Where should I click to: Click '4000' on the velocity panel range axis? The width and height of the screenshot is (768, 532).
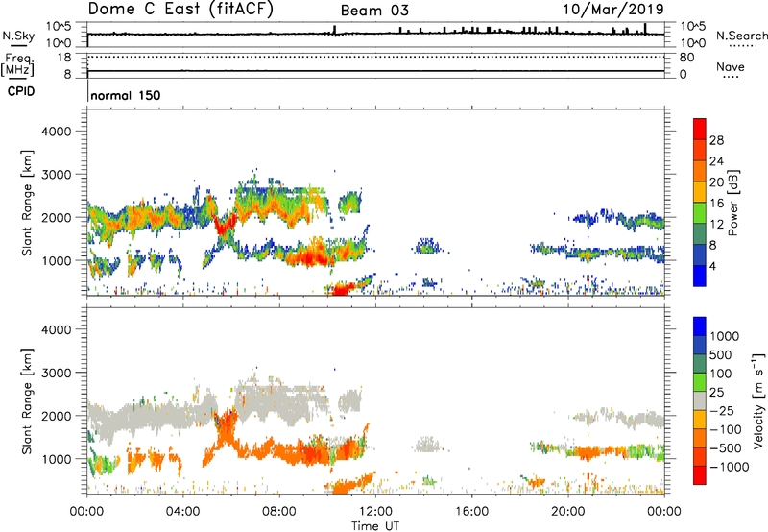[x=57, y=329]
